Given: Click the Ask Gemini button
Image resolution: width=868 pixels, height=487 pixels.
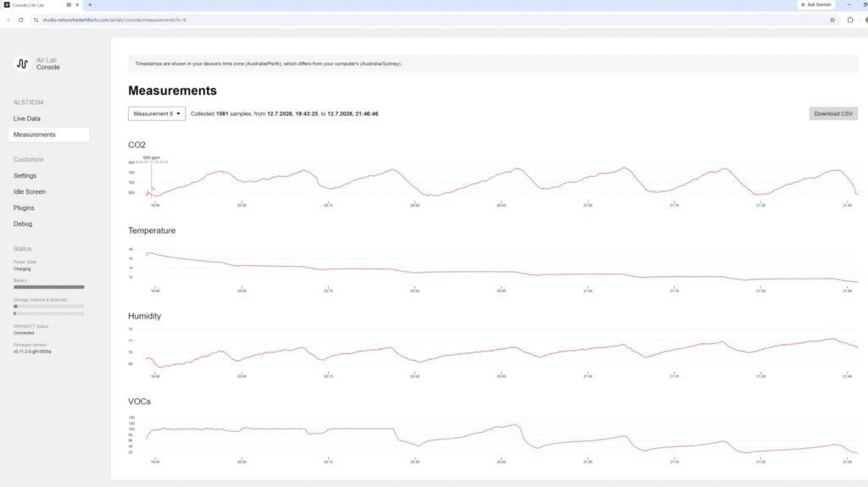Looking at the screenshot, I should coord(816,5).
